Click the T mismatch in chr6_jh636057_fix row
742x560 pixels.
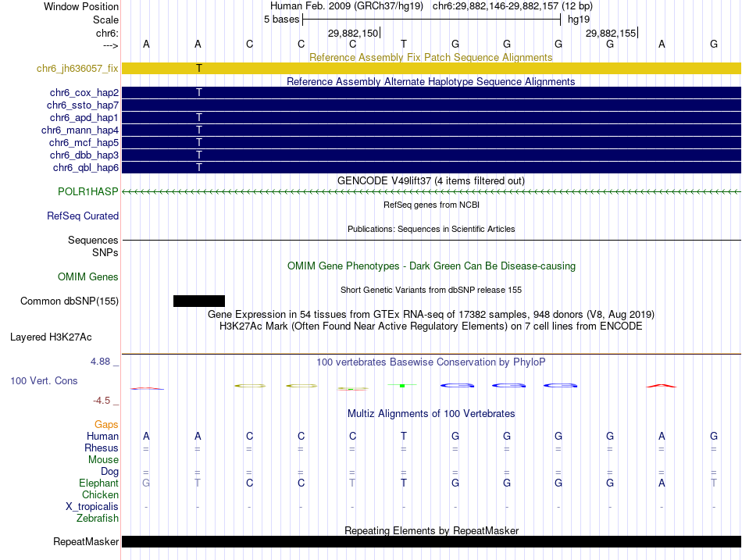[199, 68]
